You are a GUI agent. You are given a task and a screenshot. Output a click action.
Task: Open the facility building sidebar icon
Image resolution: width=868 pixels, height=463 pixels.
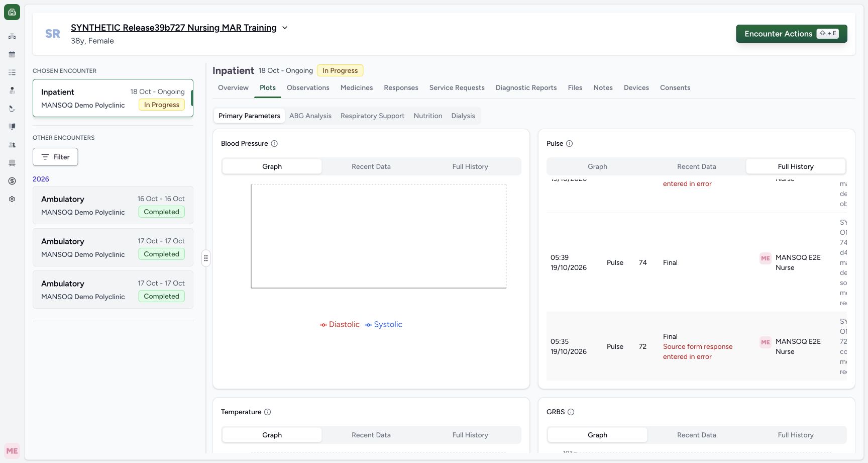click(12, 36)
